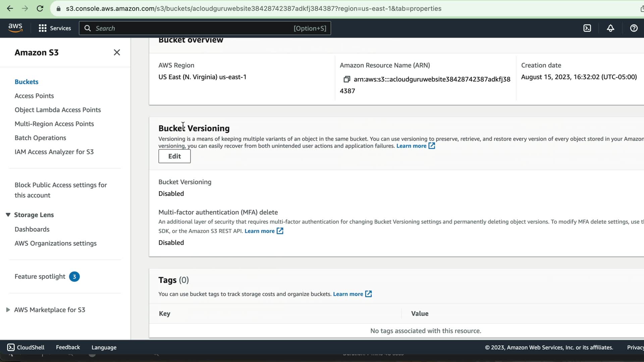The height and width of the screenshot is (362, 644).
Task: Open Feature spotlight with badge 3
Action: 40,277
